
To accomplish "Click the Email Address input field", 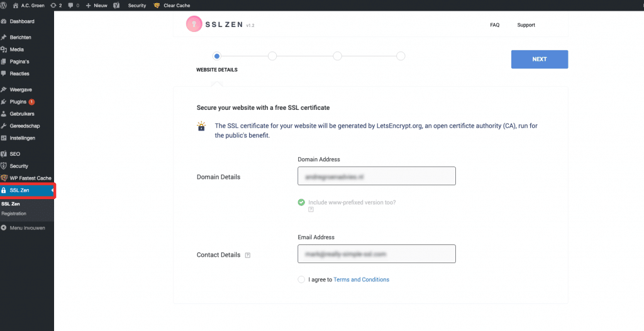I will 377,254.
